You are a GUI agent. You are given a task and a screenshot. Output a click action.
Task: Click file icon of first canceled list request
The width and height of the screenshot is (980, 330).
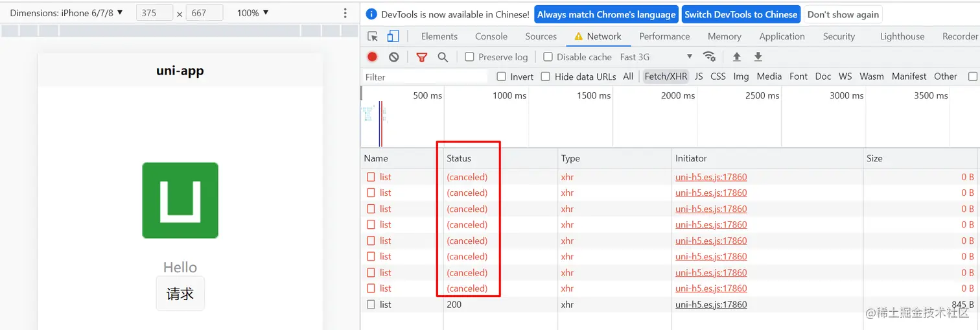[371, 177]
